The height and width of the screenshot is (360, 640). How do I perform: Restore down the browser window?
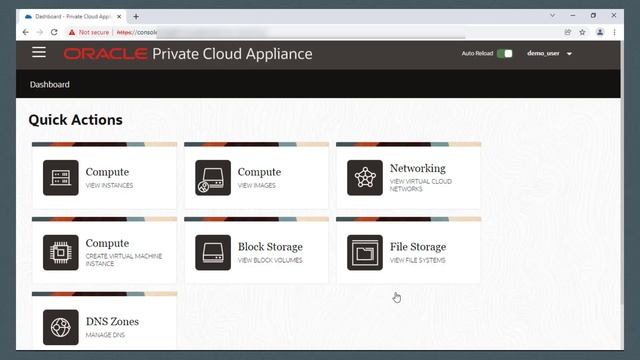click(593, 16)
